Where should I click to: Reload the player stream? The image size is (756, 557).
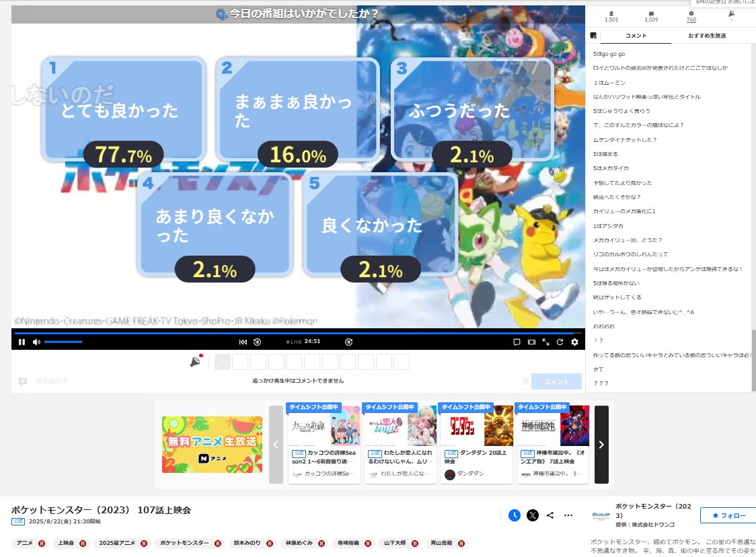(560, 342)
